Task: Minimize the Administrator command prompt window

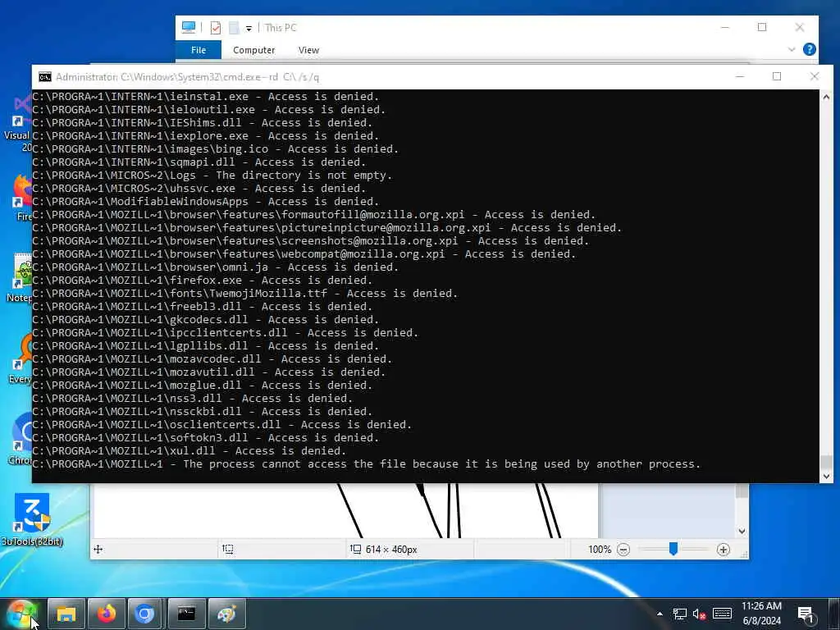Action: 740,76
